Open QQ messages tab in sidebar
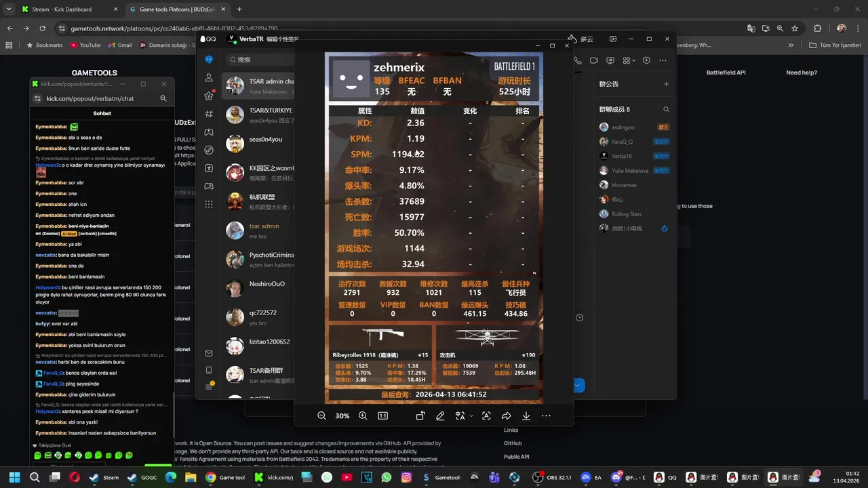The image size is (868, 488). click(x=209, y=60)
